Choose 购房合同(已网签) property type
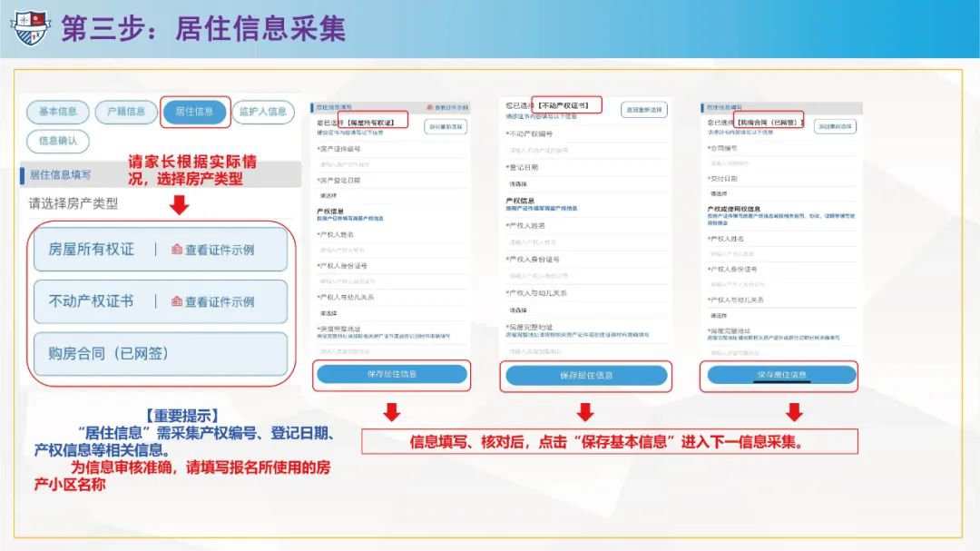This screenshot has height=551, width=980. (x=161, y=353)
